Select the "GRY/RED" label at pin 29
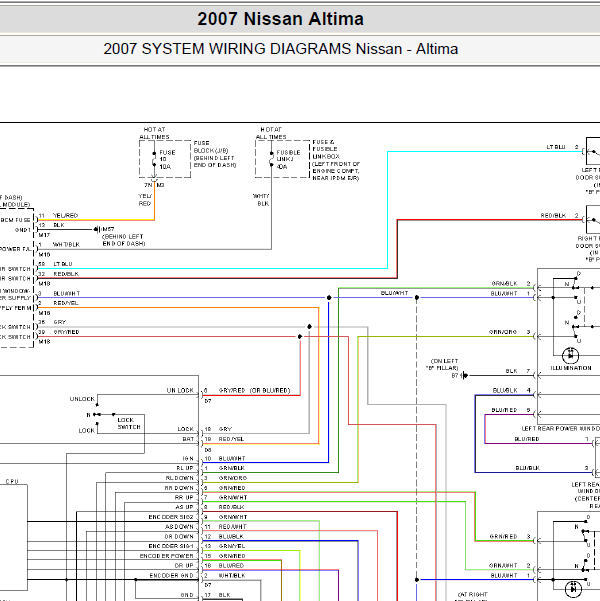This screenshot has width=600, height=601. 66,332
